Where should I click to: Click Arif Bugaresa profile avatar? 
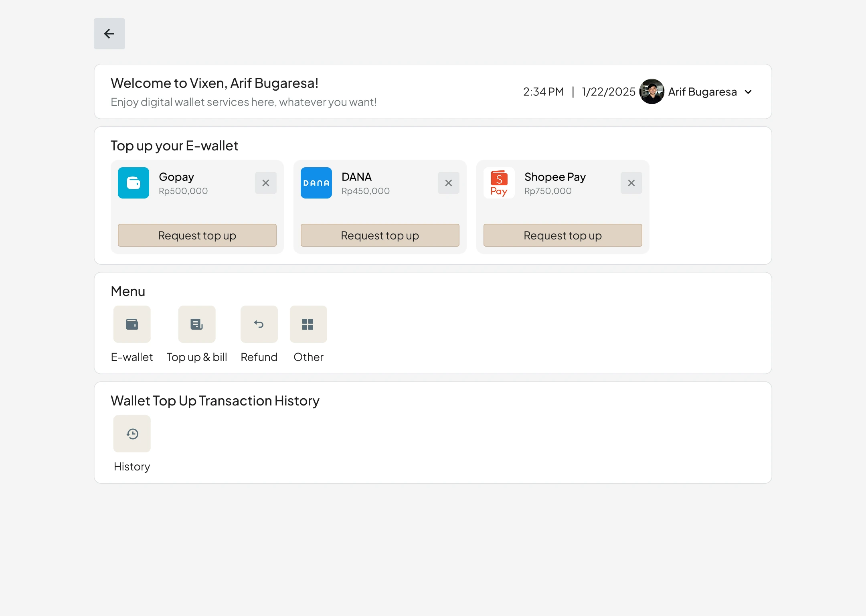652,92
